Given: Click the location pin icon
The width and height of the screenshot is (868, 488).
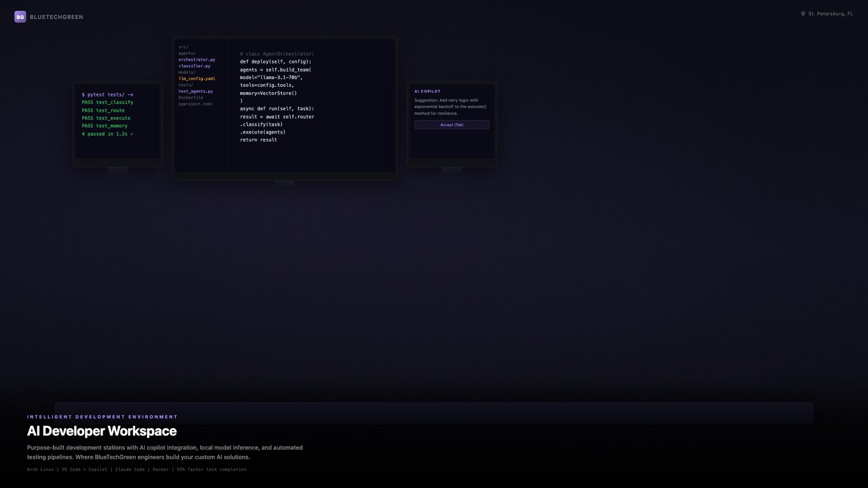Looking at the screenshot, I should 803,14.
